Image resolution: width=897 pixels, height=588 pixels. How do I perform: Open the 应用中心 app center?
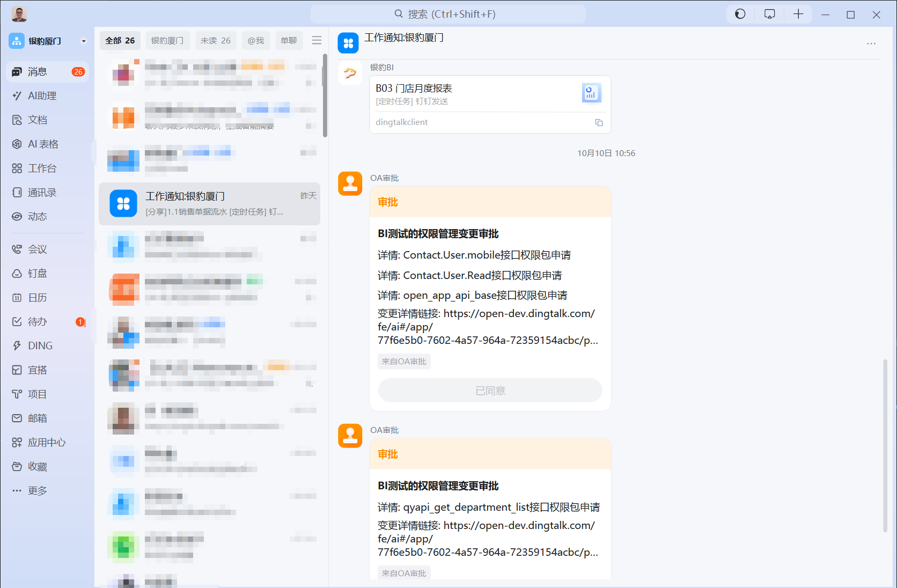click(x=47, y=442)
